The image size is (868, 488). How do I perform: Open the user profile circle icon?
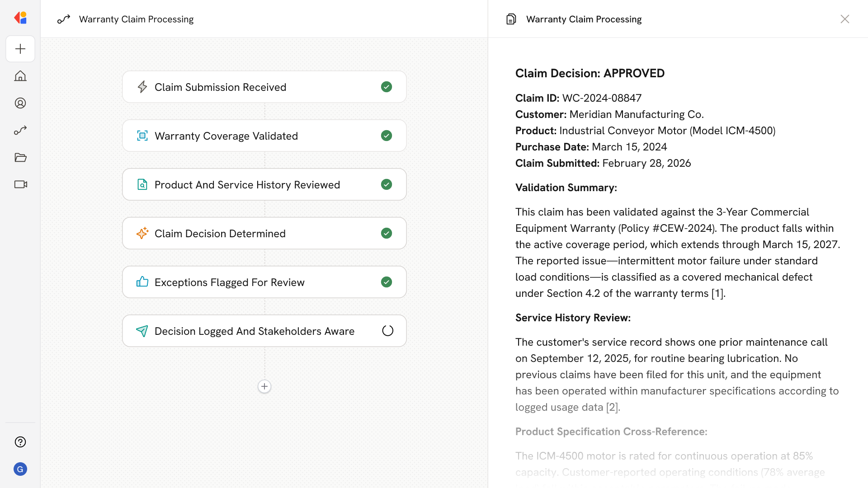(x=20, y=103)
